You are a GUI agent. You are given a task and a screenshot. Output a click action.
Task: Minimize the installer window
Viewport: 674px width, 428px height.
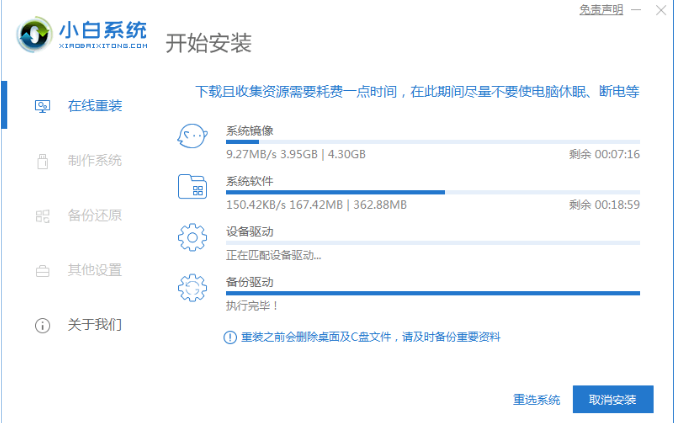tap(635, 9)
